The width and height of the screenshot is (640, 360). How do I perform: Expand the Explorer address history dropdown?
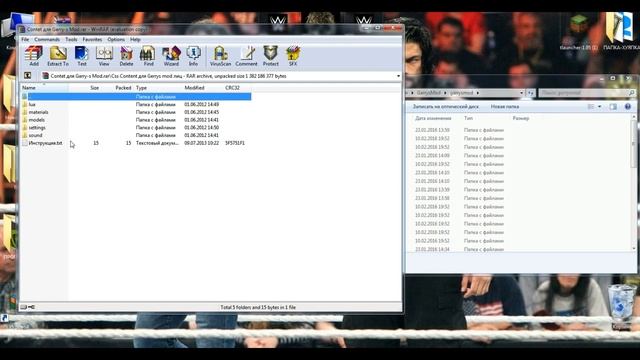tap(521, 93)
